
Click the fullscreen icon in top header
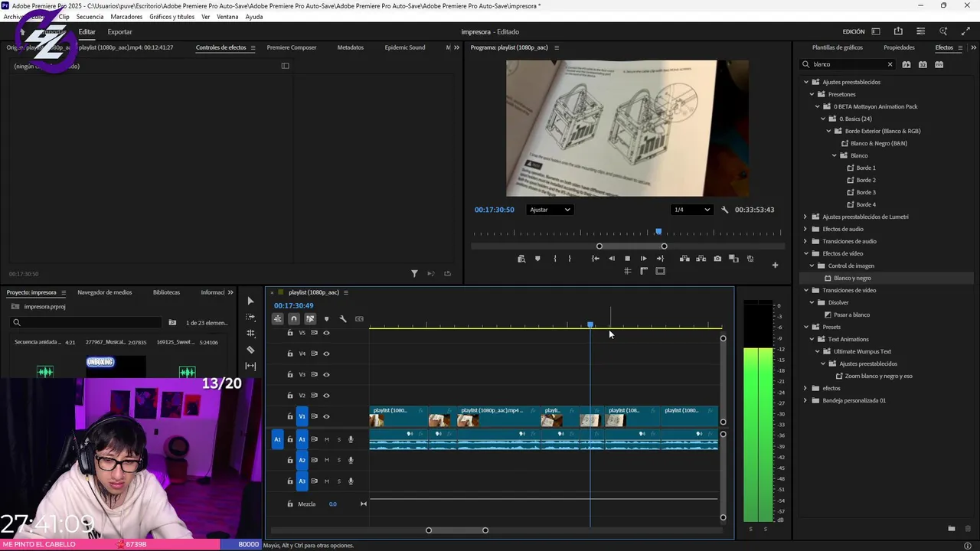pyautogui.click(x=965, y=31)
